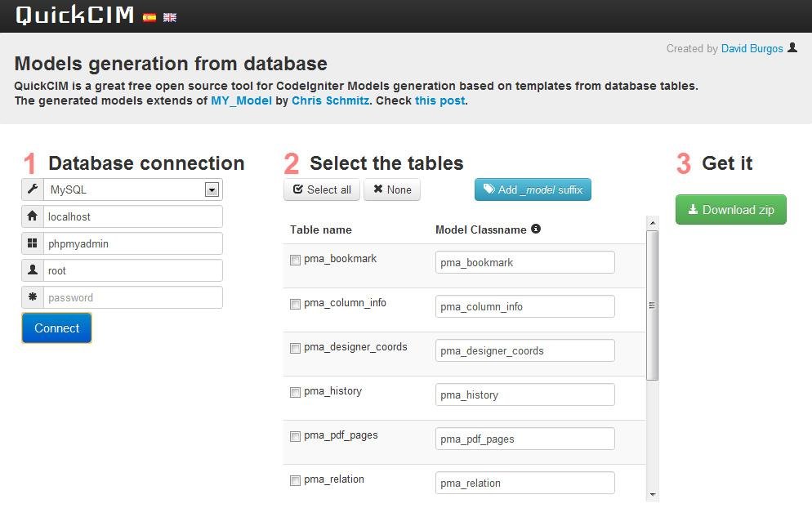Click the down arrow on the table list scrollbar
Image resolution: width=812 pixels, height=517 pixels.
coord(652,493)
